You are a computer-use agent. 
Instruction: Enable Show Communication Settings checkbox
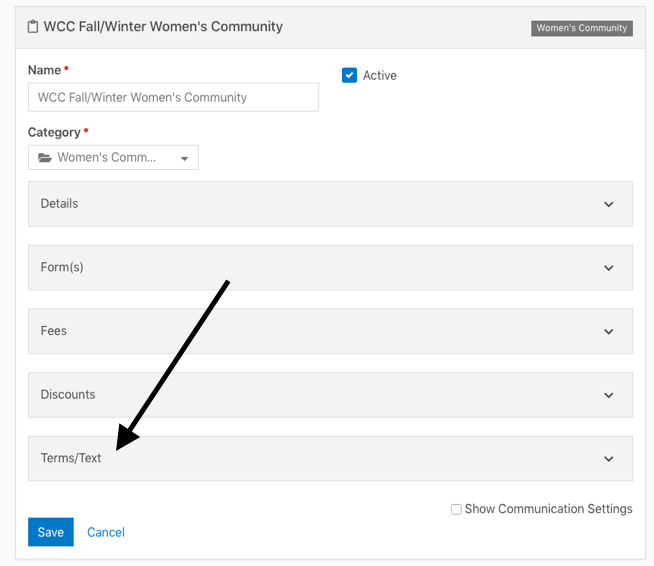[x=456, y=509]
